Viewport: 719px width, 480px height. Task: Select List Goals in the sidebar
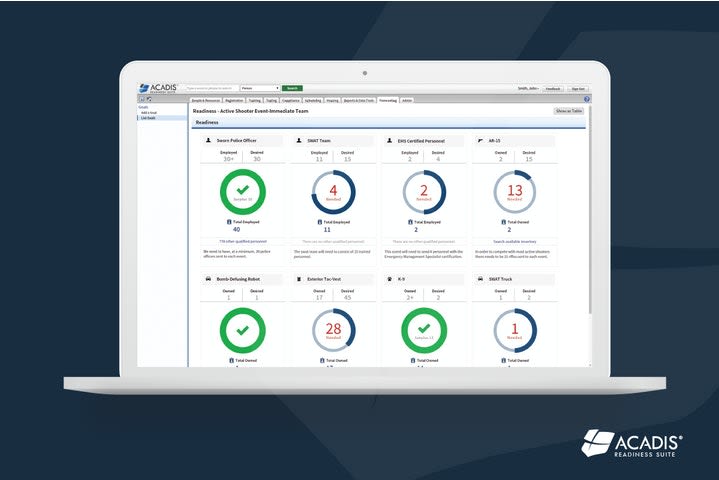[x=150, y=117]
